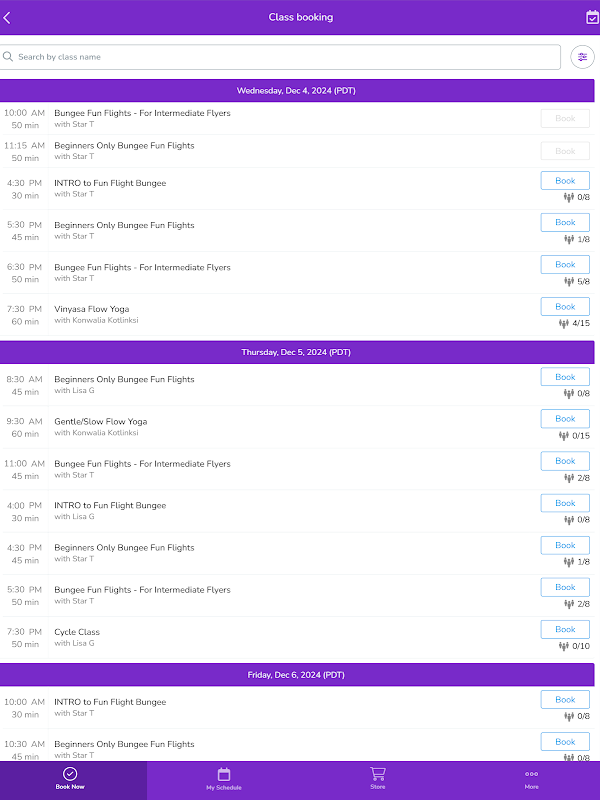This screenshot has width=600, height=800.
Task: Book Wednesday 4:30 PM INTRO to Fun Flight Bungee
Action: [565, 180]
